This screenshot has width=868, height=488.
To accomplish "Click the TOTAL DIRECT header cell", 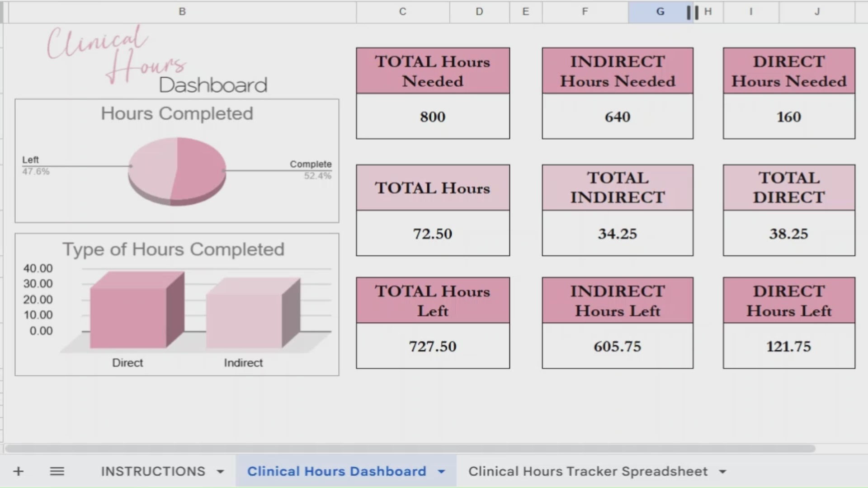I will coord(788,187).
